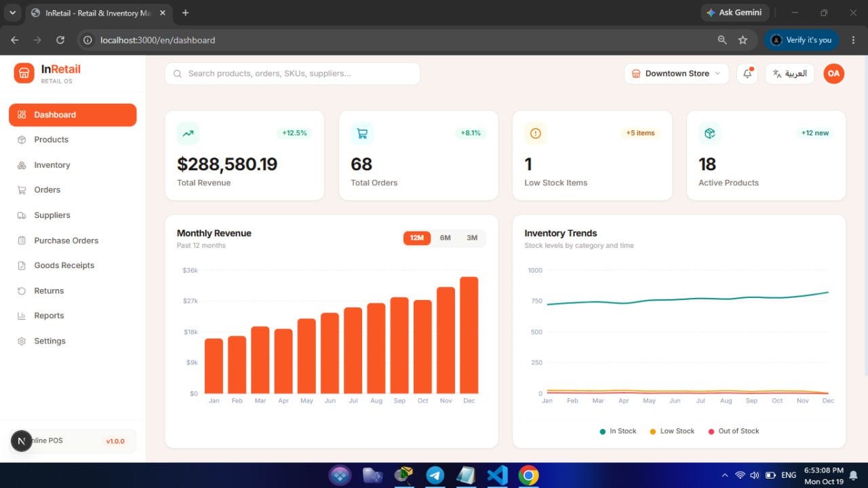Screen dimensions: 868x488
Task: Go back with the browser arrow
Action: [15, 40]
